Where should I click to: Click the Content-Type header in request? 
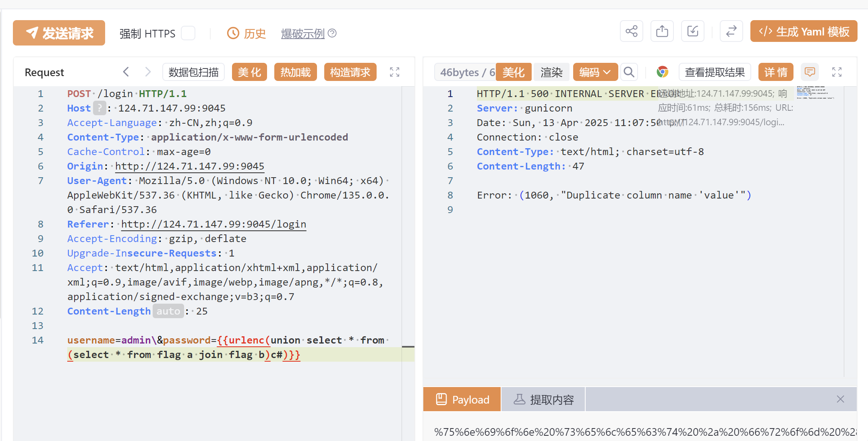pyautogui.click(x=207, y=137)
